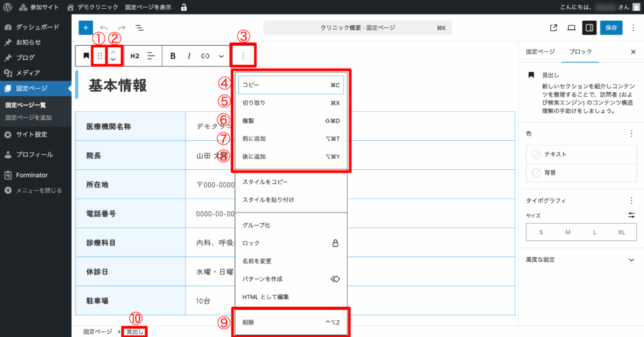
Task: Open the document overview list view icon
Action: 139,28
